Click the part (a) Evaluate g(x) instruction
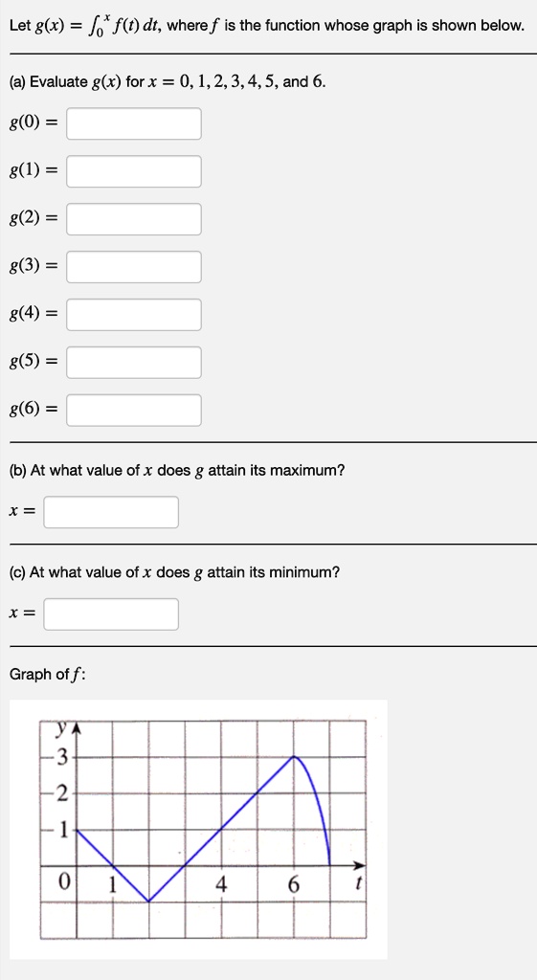This screenshot has height=980, width=537. pyautogui.click(x=168, y=82)
